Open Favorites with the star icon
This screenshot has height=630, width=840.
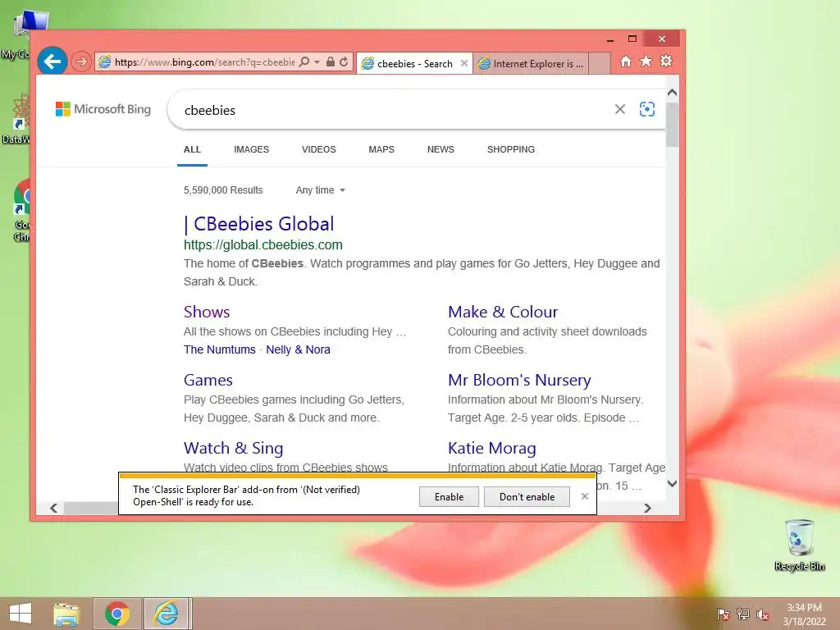click(x=646, y=61)
